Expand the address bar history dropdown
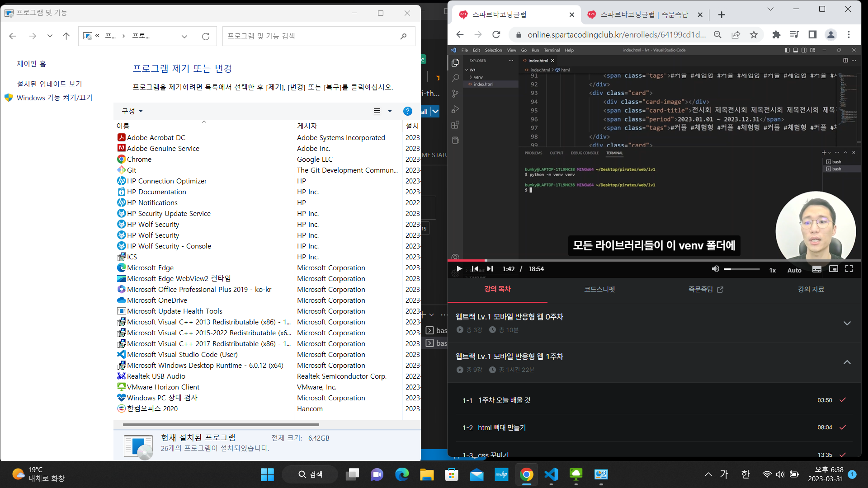 [x=184, y=36]
